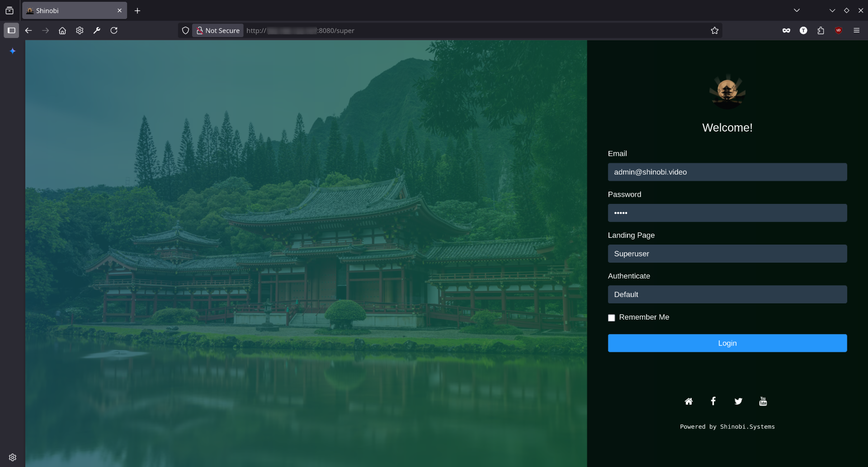Open the YouTube icon link

763,401
